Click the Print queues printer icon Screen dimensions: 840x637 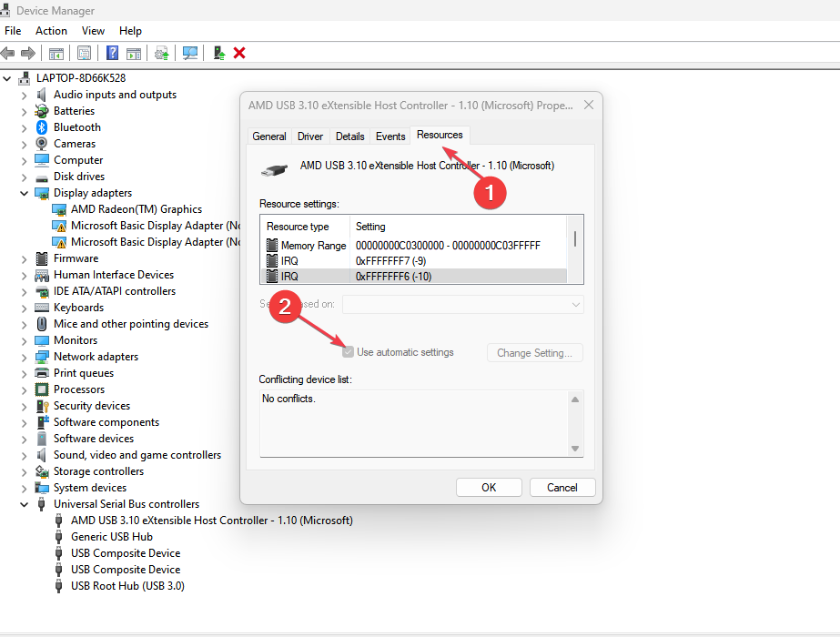point(42,373)
